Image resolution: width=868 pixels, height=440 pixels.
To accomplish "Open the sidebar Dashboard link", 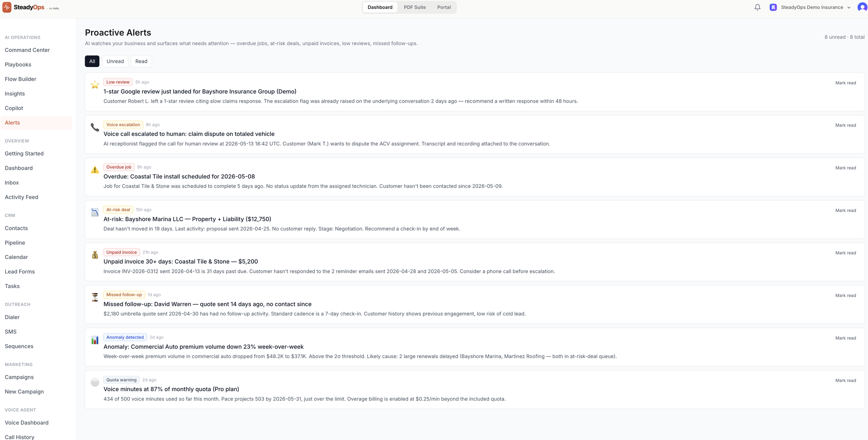I will click(36, 168).
